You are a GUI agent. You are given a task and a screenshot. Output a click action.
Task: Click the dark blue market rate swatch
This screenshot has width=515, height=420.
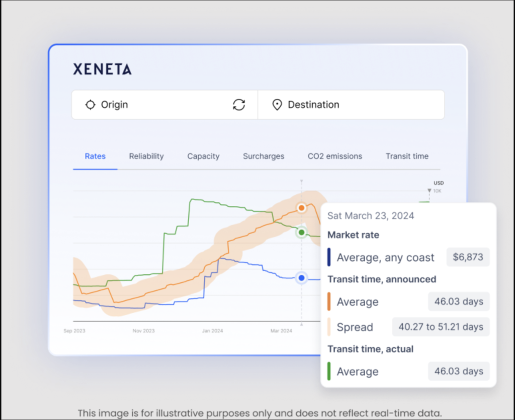329,257
